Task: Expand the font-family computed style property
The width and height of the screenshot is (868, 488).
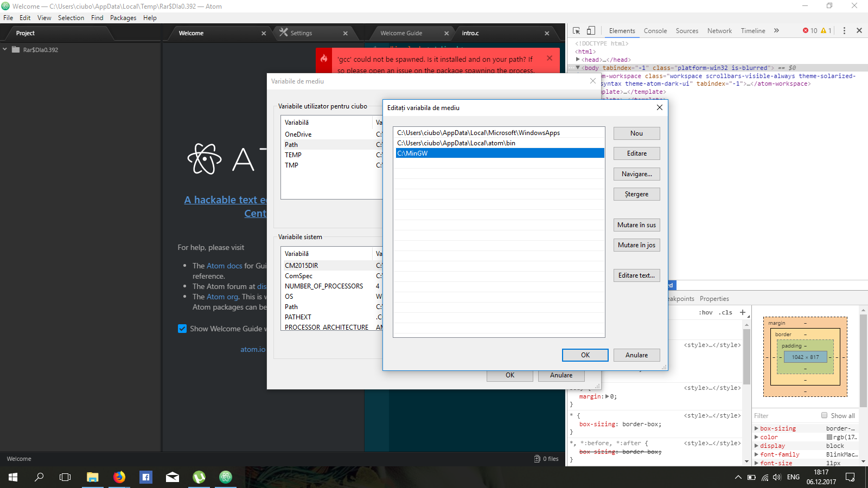Action: [x=756, y=454]
